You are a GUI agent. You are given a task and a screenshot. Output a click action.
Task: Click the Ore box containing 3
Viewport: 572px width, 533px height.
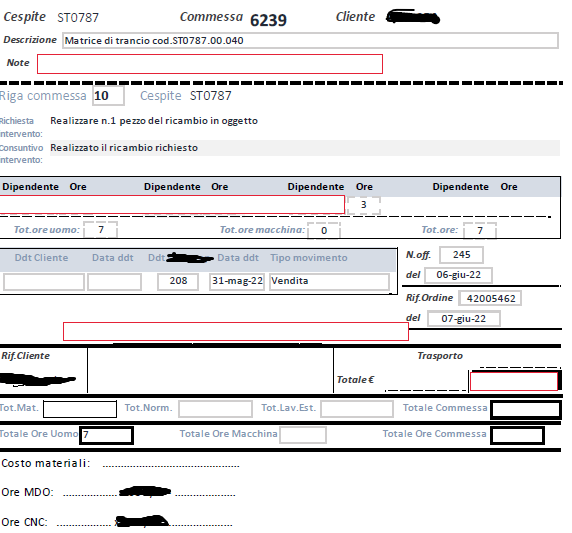tap(364, 205)
